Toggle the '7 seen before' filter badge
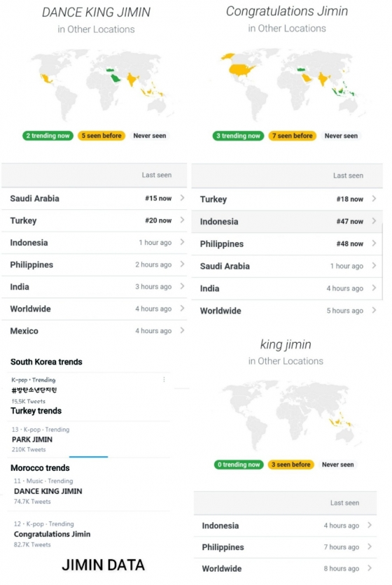Viewport: 392px width, 585px height. point(293,136)
